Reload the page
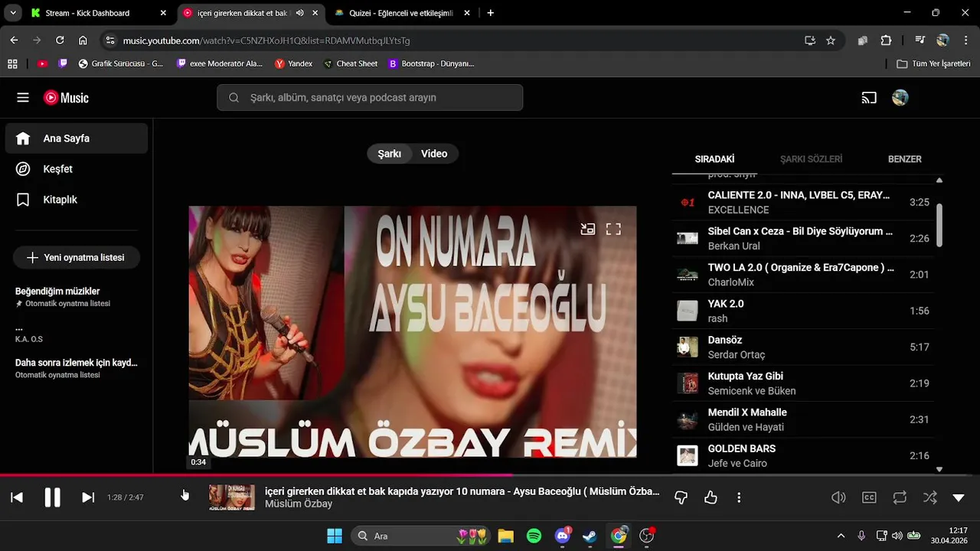The height and width of the screenshot is (551, 980). [x=60, y=41]
